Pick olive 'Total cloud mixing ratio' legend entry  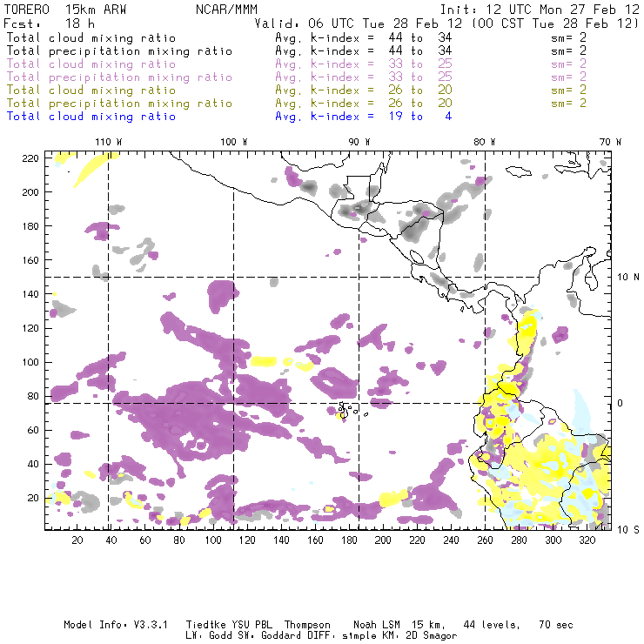(x=91, y=90)
